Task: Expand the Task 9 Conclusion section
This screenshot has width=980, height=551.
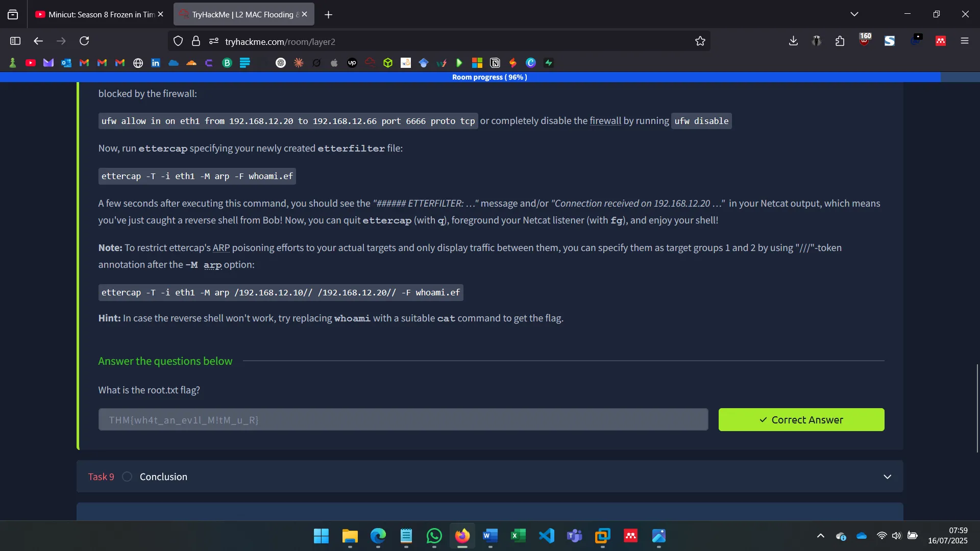Action: tap(888, 476)
